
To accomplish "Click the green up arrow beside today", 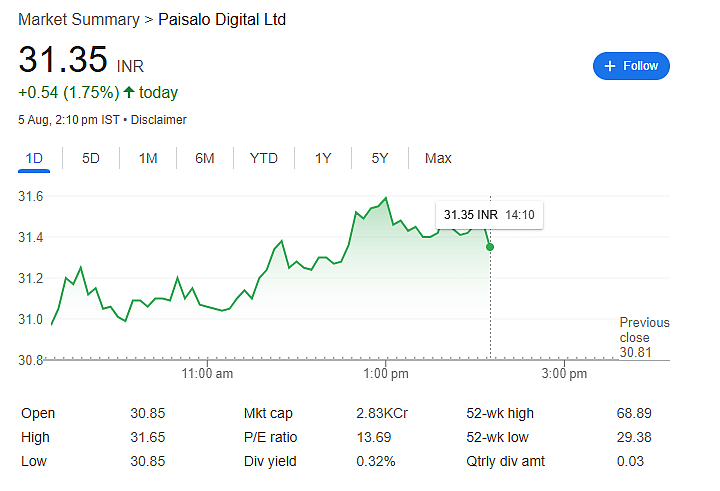I will (129, 92).
